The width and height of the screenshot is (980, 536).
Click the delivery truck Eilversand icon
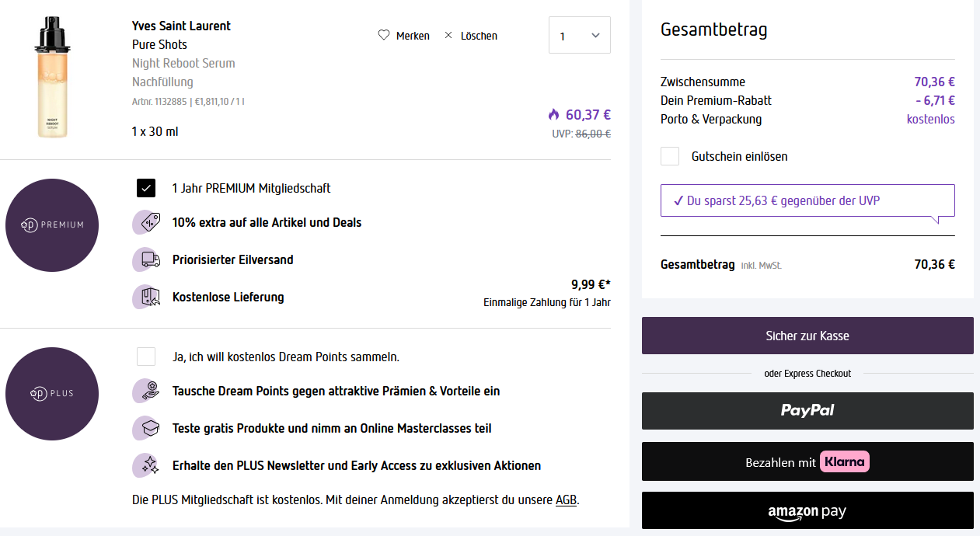(146, 259)
